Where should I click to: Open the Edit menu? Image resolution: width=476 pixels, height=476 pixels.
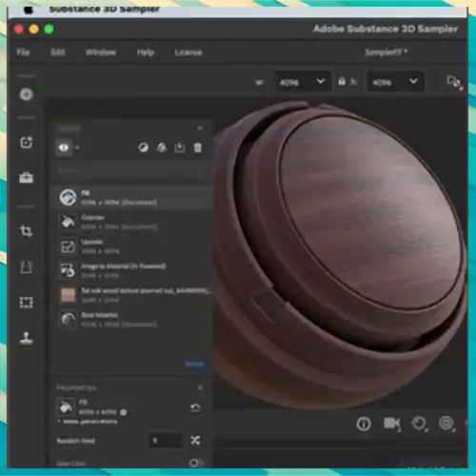point(58,52)
